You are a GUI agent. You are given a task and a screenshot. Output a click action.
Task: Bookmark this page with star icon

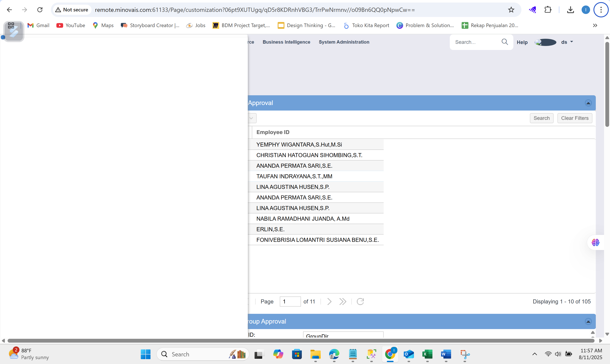[x=511, y=10]
